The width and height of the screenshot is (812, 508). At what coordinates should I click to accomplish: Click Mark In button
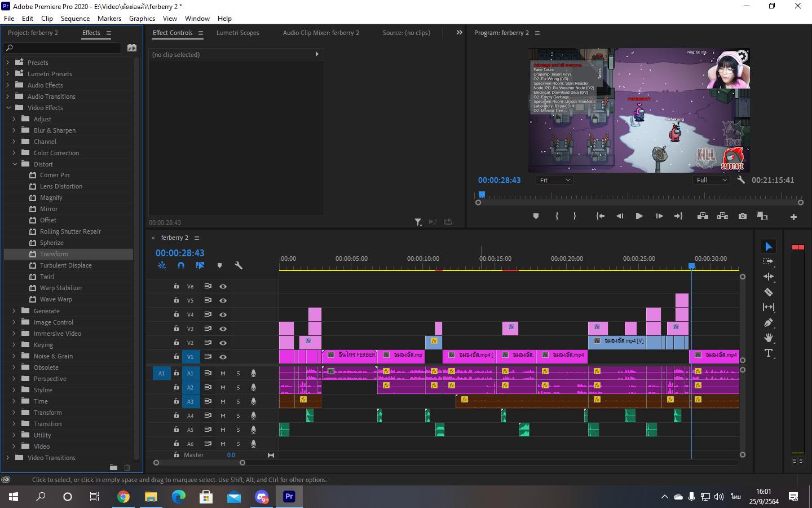click(557, 216)
